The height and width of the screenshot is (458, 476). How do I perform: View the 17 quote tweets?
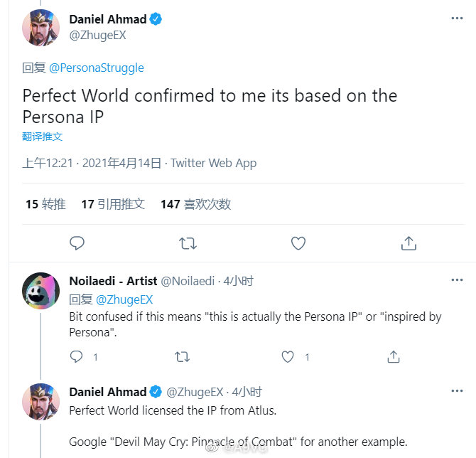click(x=113, y=204)
